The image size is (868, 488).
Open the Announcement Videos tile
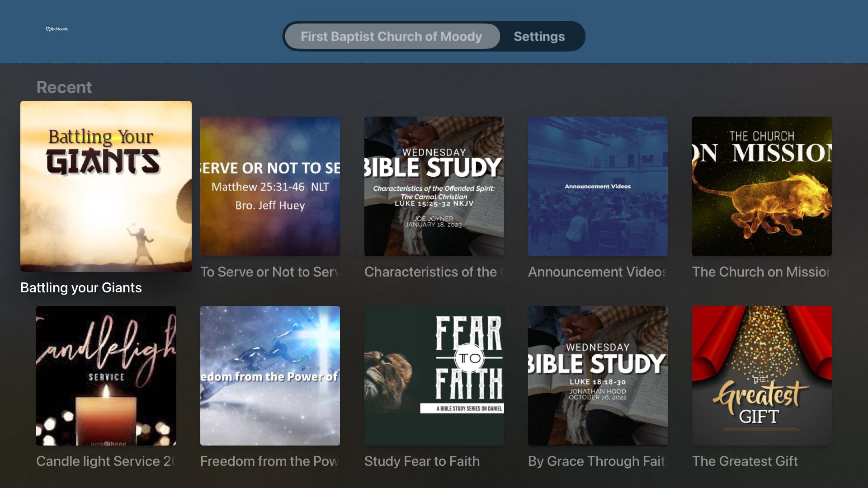[x=598, y=186]
